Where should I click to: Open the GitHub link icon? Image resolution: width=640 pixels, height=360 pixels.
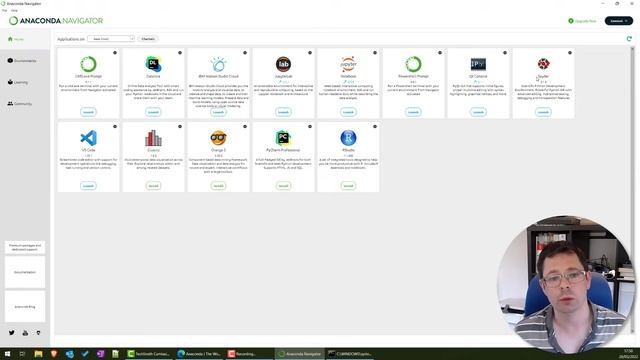click(x=38, y=333)
